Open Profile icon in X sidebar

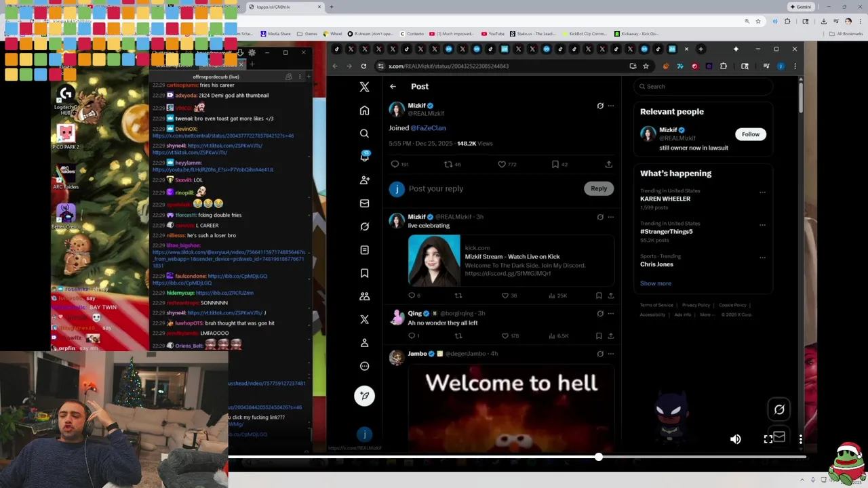tap(364, 343)
